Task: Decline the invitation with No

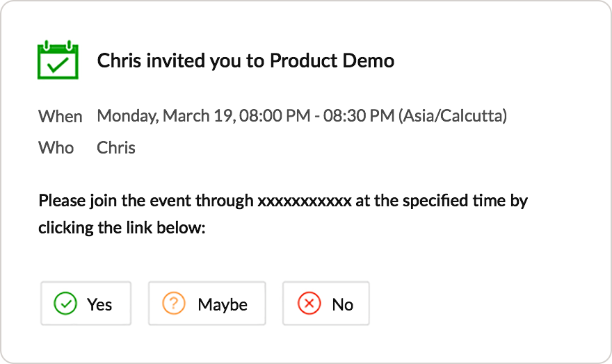Action: [x=325, y=304]
